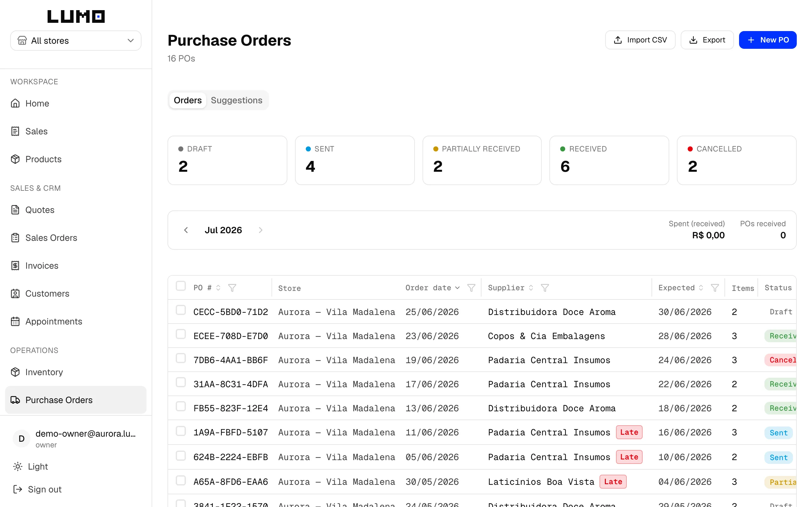The width and height of the screenshot is (812, 507).
Task: Select the checkbox for PO 1A9A-FBFD-5107
Action: pos(181,431)
